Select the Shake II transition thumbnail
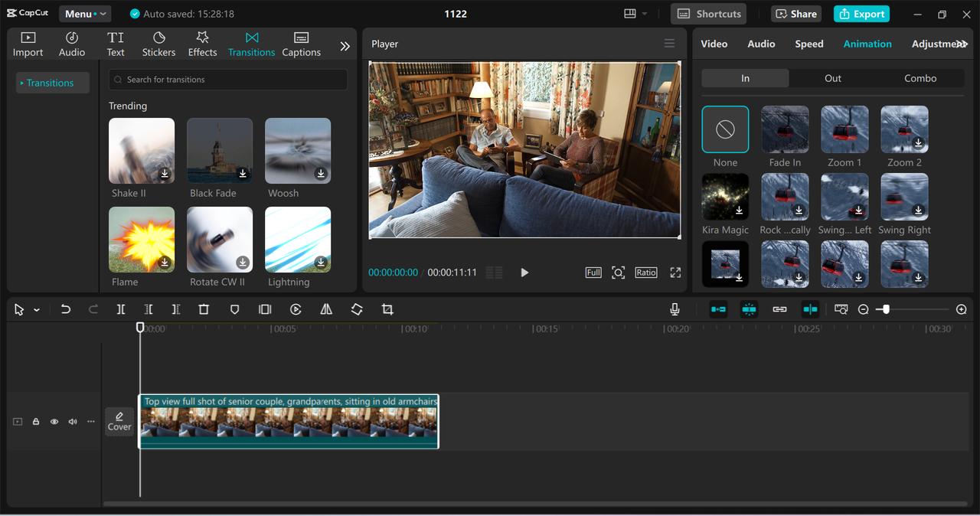 tap(142, 151)
